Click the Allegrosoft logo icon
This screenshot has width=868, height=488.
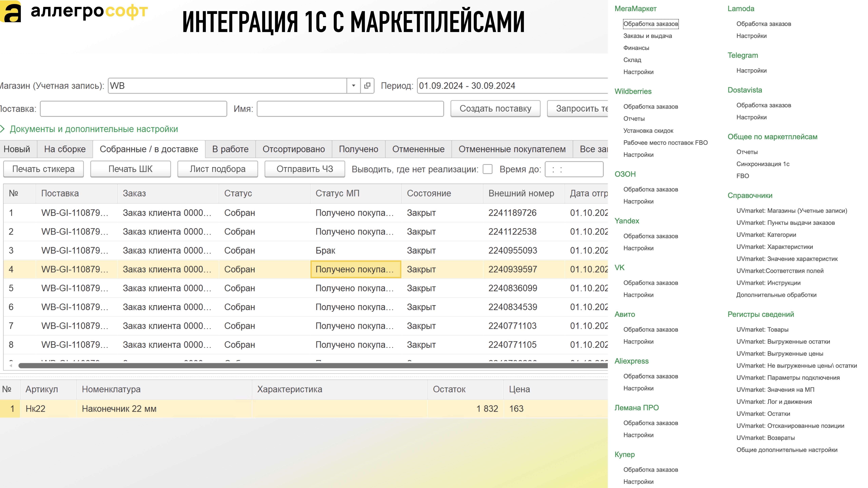pyautogui.click(x=11, y=11)
